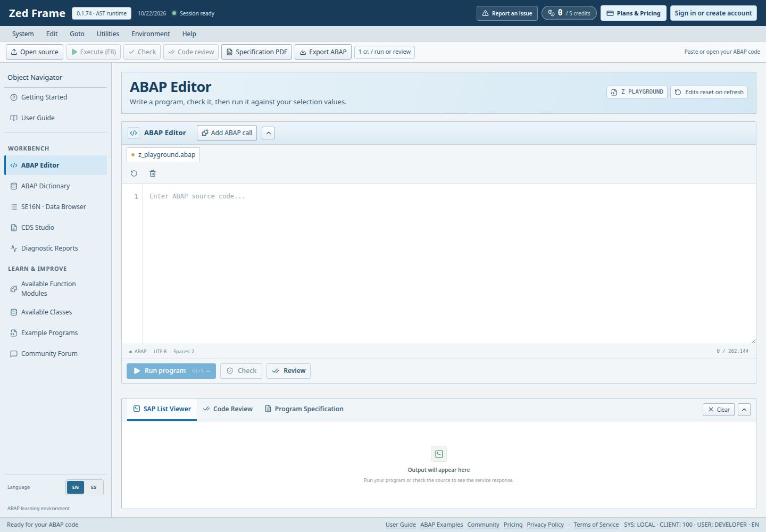
Task: Open the Getting Started page
Action: 55,97
